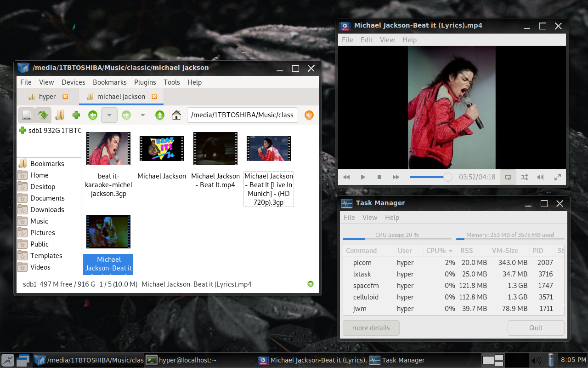Open the Devices menu
The height and width of the screenshot is (368, 588).
click(73, 82)
